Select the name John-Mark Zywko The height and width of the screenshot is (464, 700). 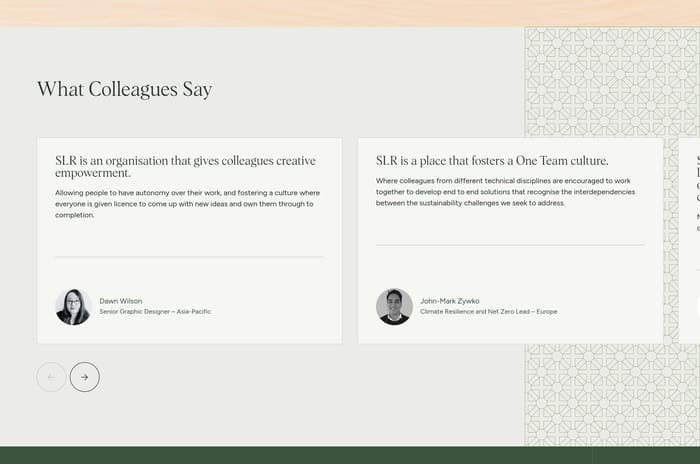click(451, 300)
